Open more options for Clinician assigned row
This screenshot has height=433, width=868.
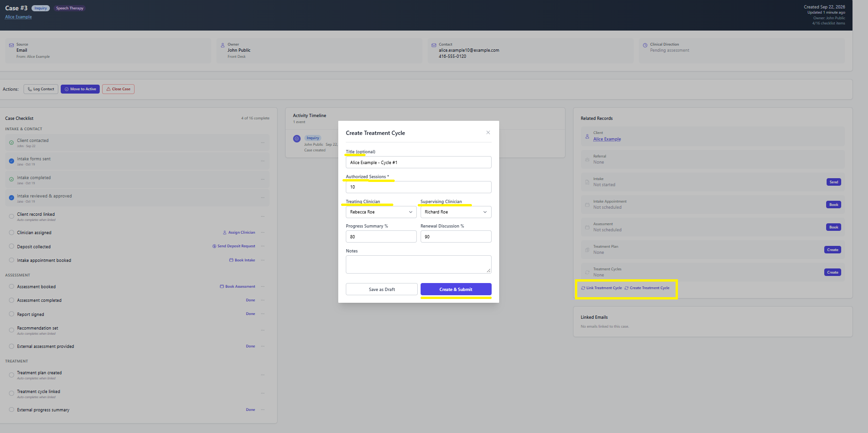pyautogui.click(x=263, y=232)
